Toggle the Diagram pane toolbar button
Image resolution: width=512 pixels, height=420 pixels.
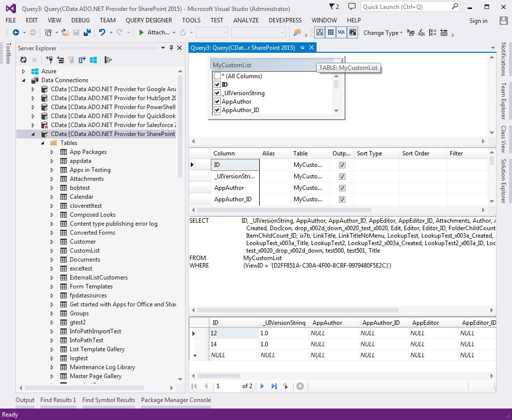(x=319, y=32)
